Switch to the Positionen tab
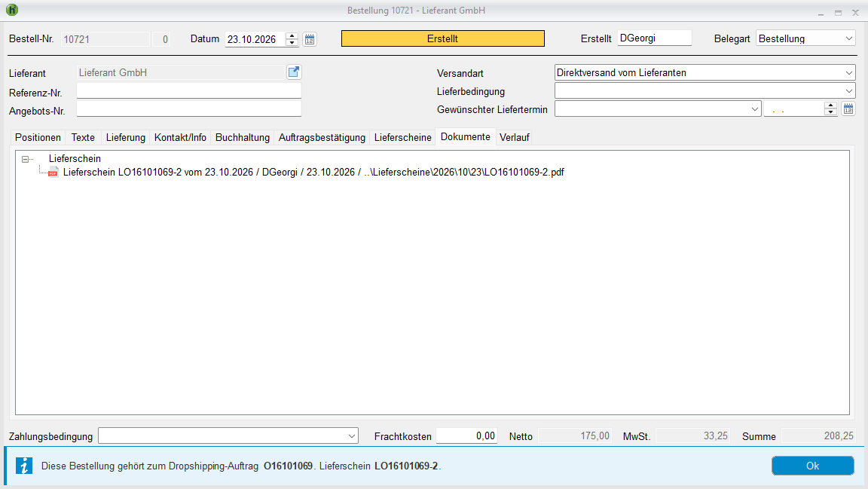 tap(38, 137)
